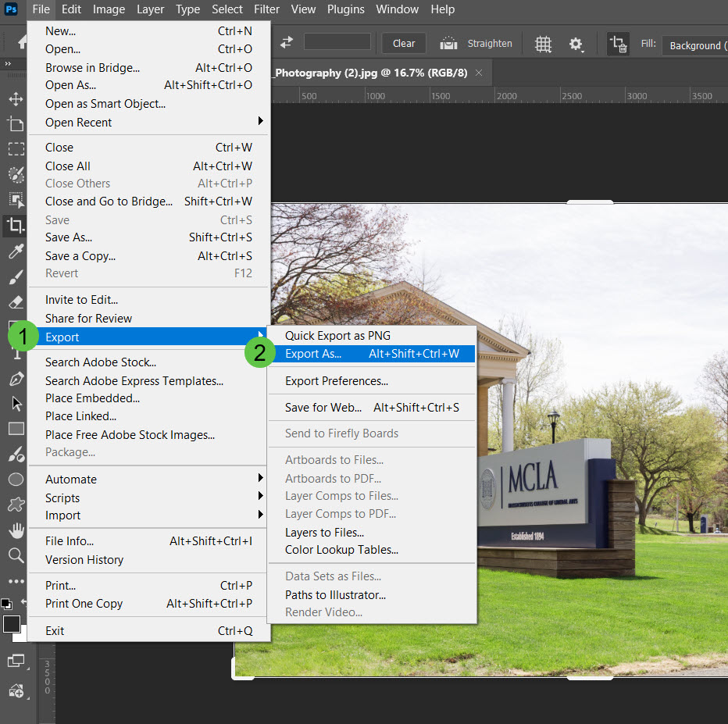
Task: Choose Browse in Bridge
Action: tap(148, 68)
